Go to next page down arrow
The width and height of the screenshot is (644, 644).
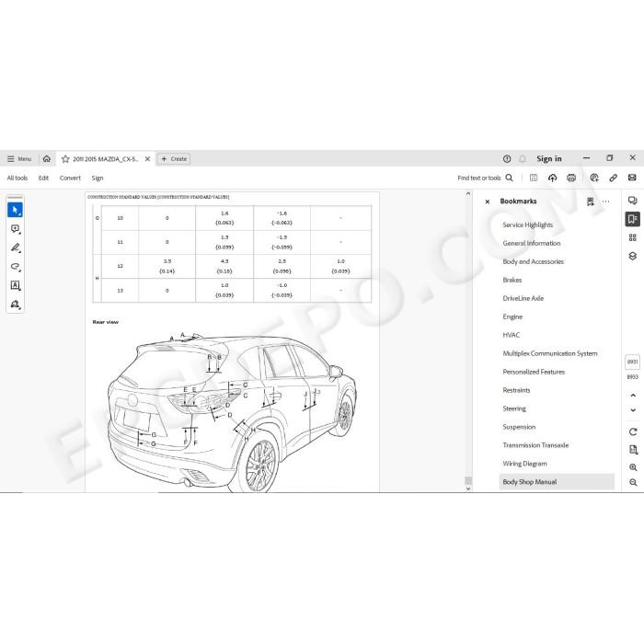[633, 410]
